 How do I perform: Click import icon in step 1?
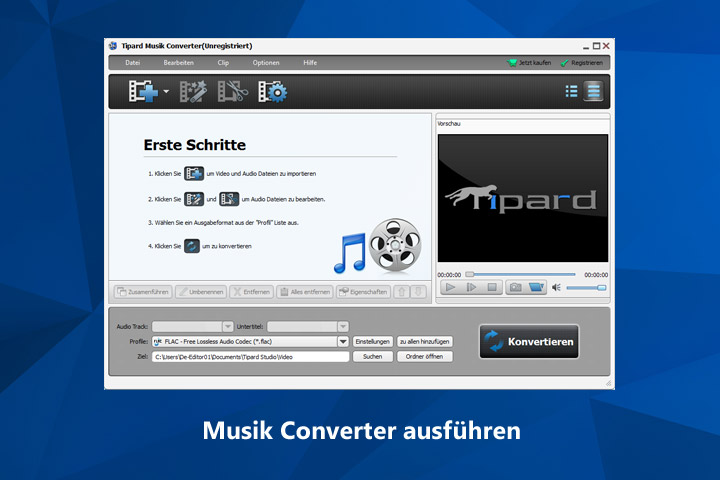[194, 174]
